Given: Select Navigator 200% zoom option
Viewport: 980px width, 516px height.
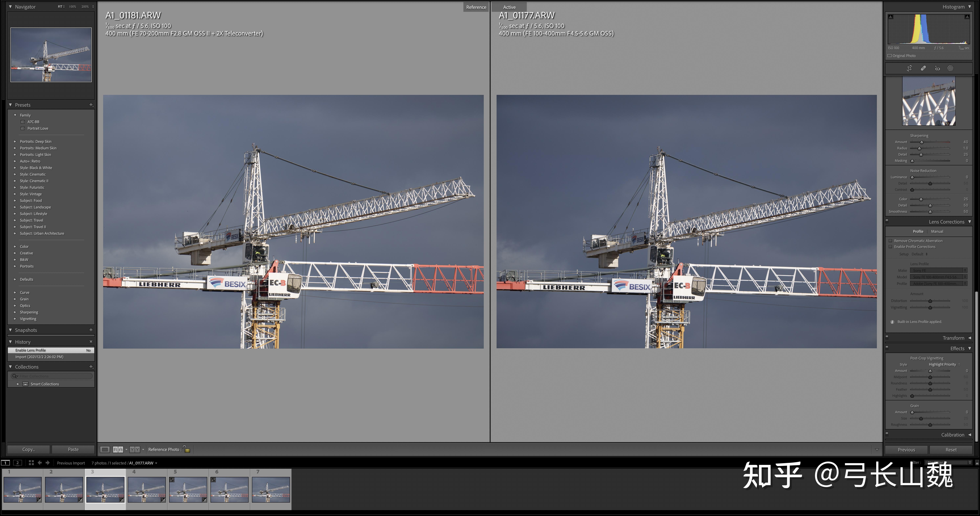Looking at the screenshot, I should point(85,7).
